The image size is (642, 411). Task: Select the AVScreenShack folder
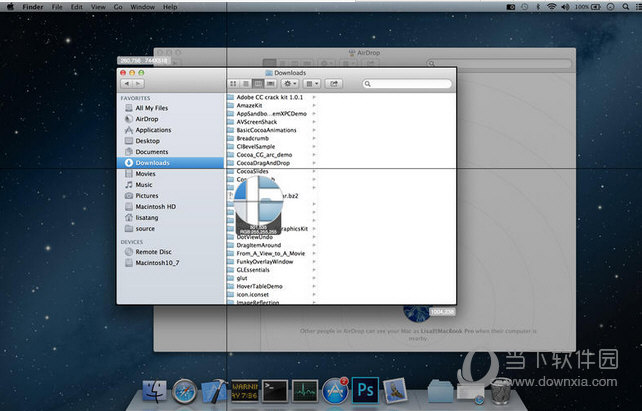click(256, 122)
